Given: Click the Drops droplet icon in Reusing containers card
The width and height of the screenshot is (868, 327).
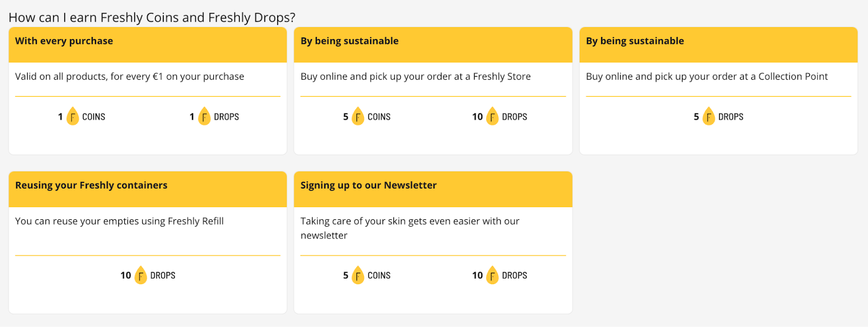Looking at the screenshot, I should tap(141, 275).
